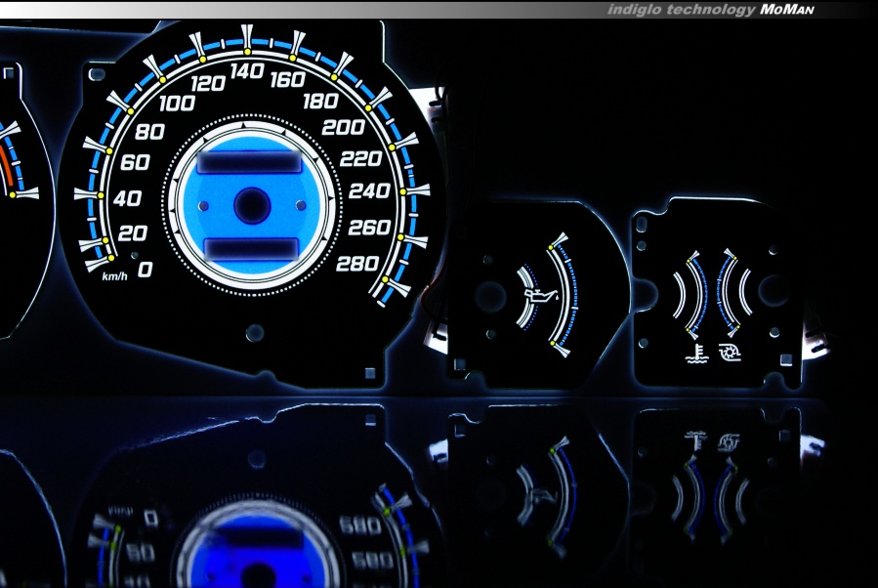Click the speedometer needle hub
Viewport: 878px width, 588px height.
tap(252, 206)
